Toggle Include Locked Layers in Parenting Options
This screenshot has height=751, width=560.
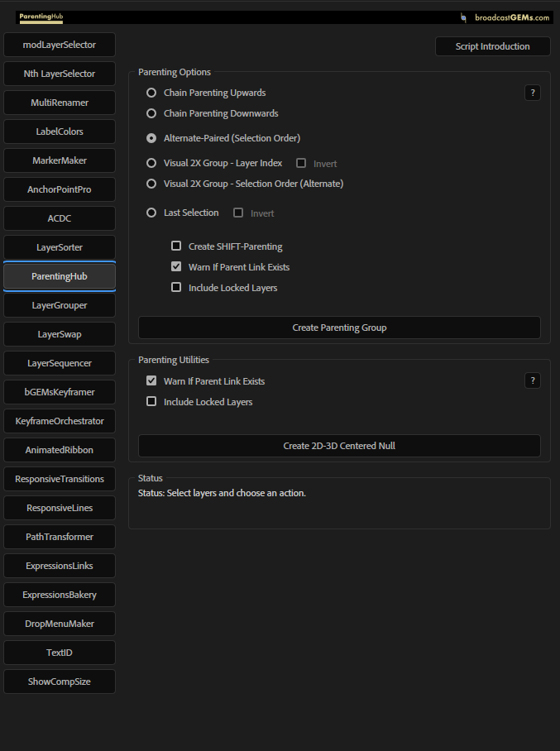tap(176, 288)
